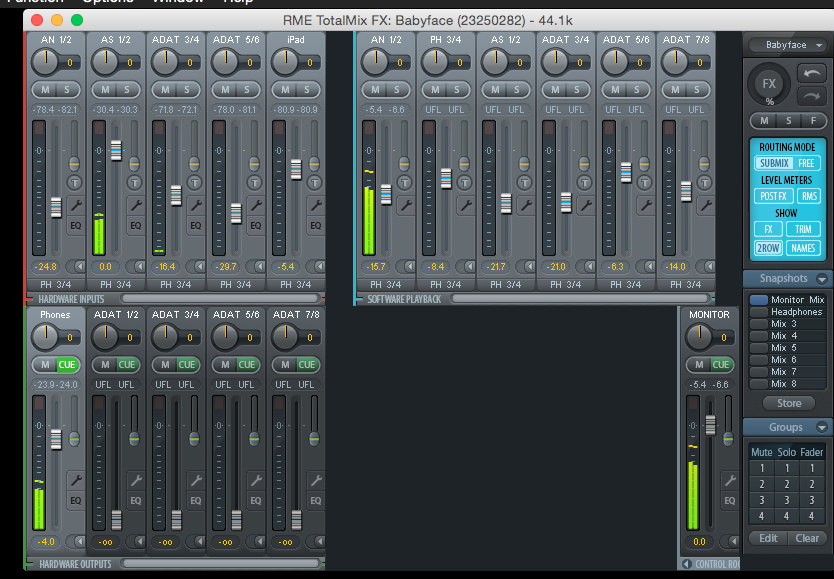Viewport: 834px width, 579px height.
Task: Click the T trim button on AN 1/2 input
Action: coord(74,183)
